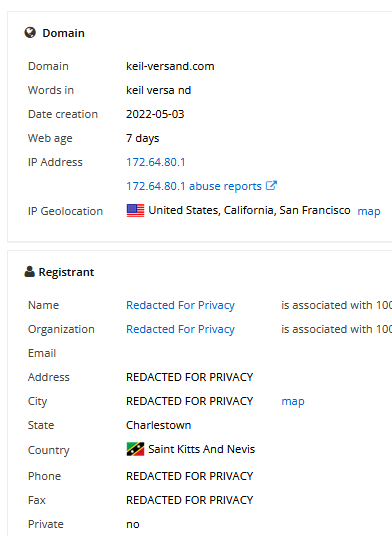The height and width of the screenshot is (536, 392).
Task: Select the creation date 2022-05-03
Action: click(x=155, y=114)
